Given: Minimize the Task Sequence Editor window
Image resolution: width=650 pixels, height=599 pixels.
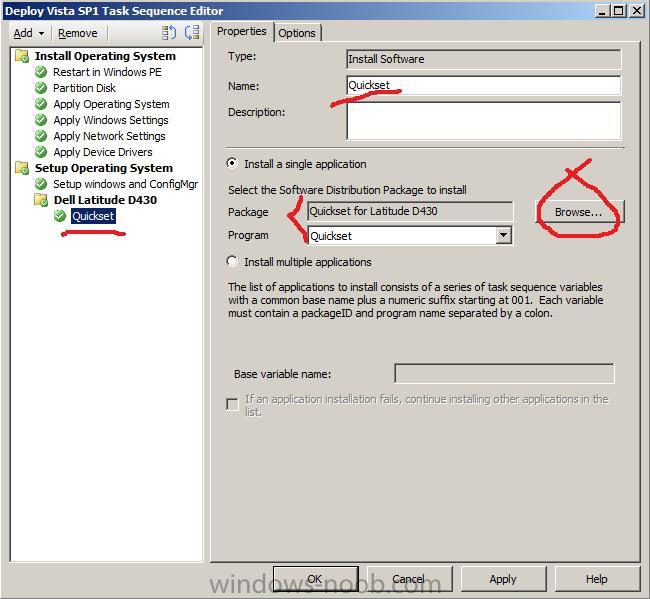Looking at the screenshot, I should click(x=602, y=11).
